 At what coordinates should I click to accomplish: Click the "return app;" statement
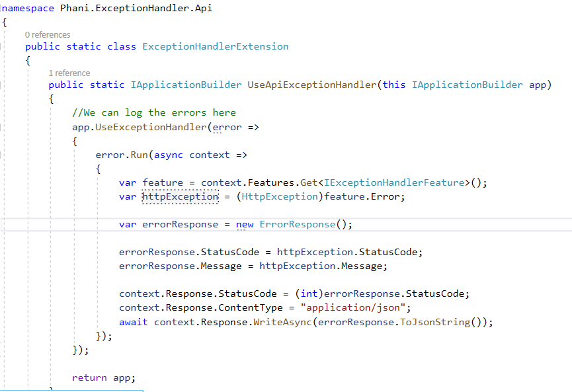coord(103,377)
